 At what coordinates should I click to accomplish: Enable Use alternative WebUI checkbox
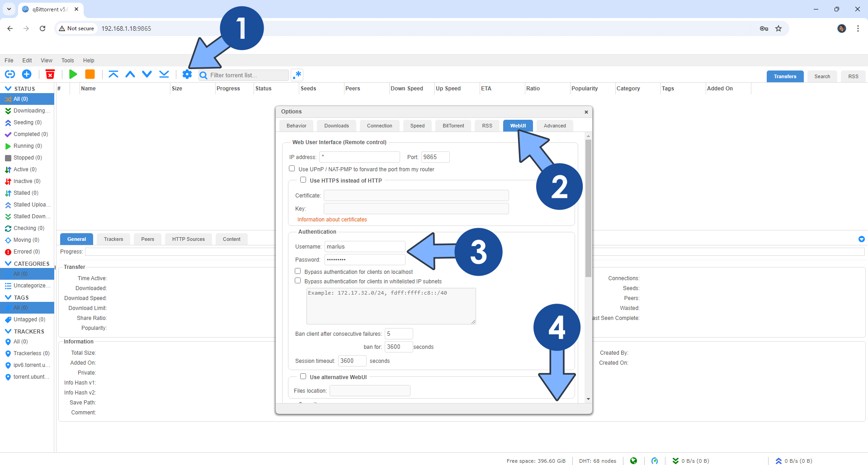pos(303,376)
